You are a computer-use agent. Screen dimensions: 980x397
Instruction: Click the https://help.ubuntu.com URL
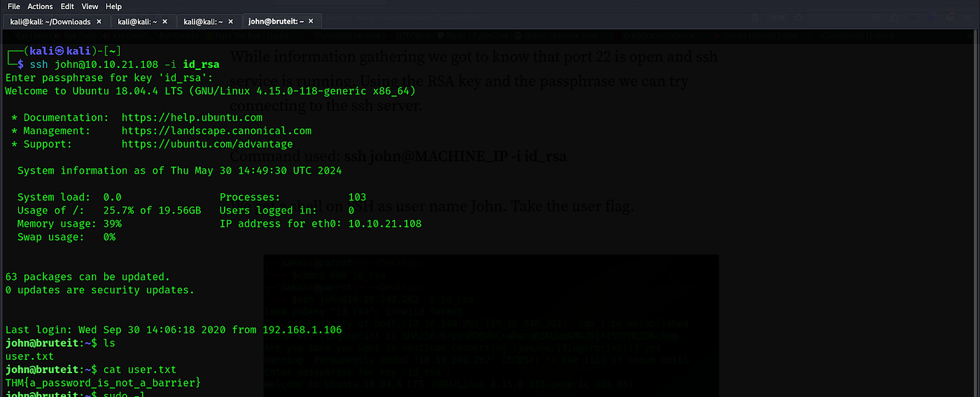coord(192,118)
